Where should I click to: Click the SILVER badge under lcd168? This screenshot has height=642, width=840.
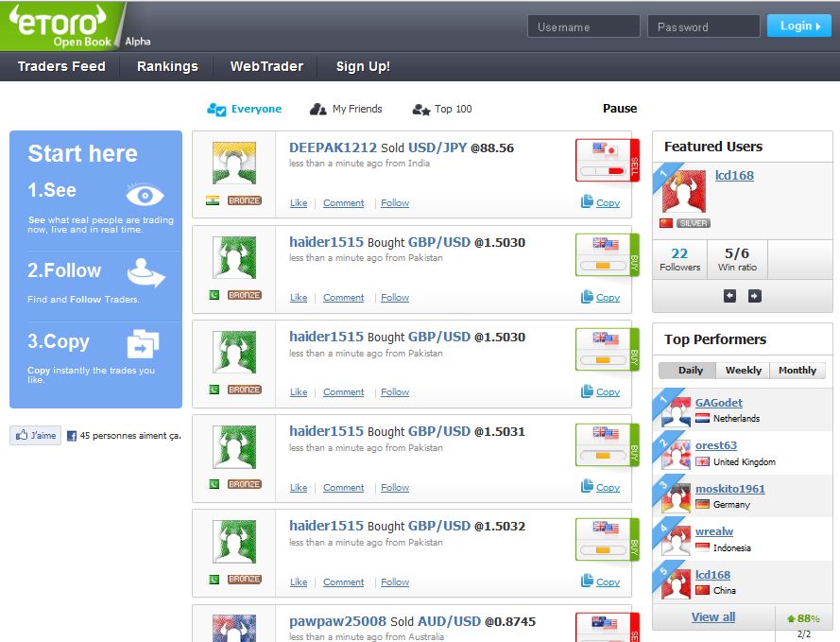(x=694, y=223)
